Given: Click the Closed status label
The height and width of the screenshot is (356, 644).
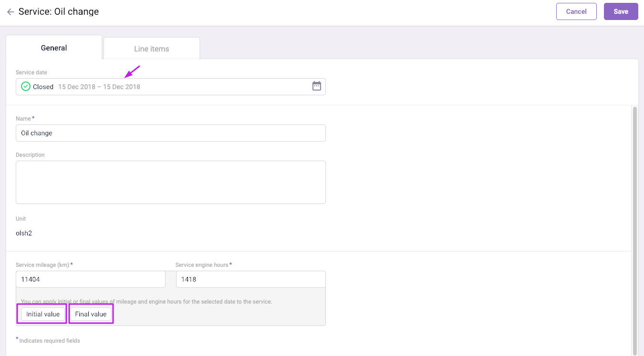Looking at the screenshot, I should coord(43,87).
